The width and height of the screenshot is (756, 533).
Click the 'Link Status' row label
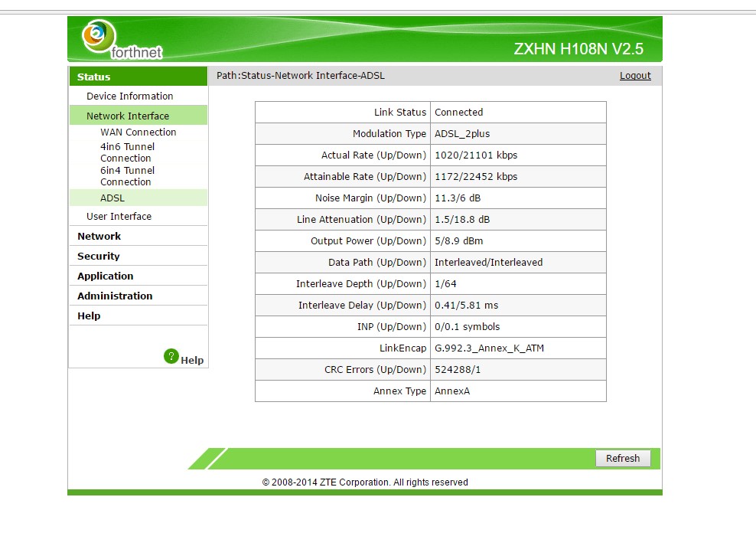click(400, 113)
